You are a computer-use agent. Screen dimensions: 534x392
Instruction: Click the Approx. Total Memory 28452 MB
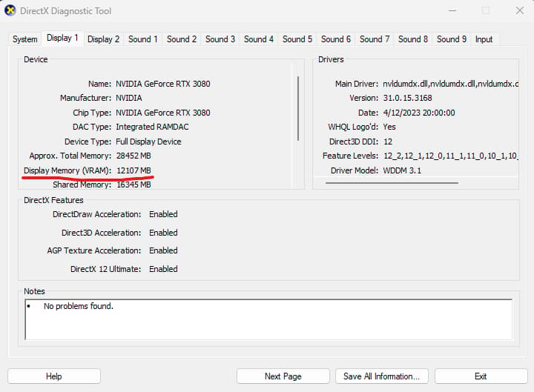(133, 156)
